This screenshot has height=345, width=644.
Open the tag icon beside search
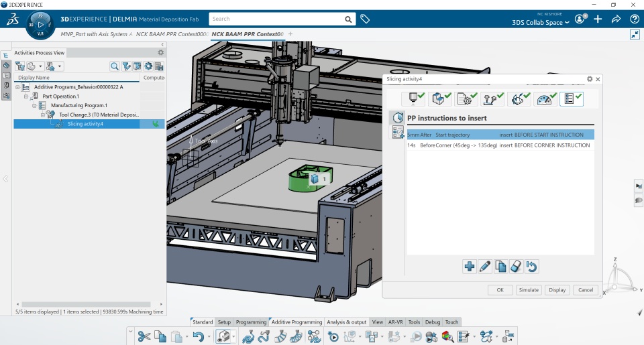pyautogui.click(x=365, y=19)
